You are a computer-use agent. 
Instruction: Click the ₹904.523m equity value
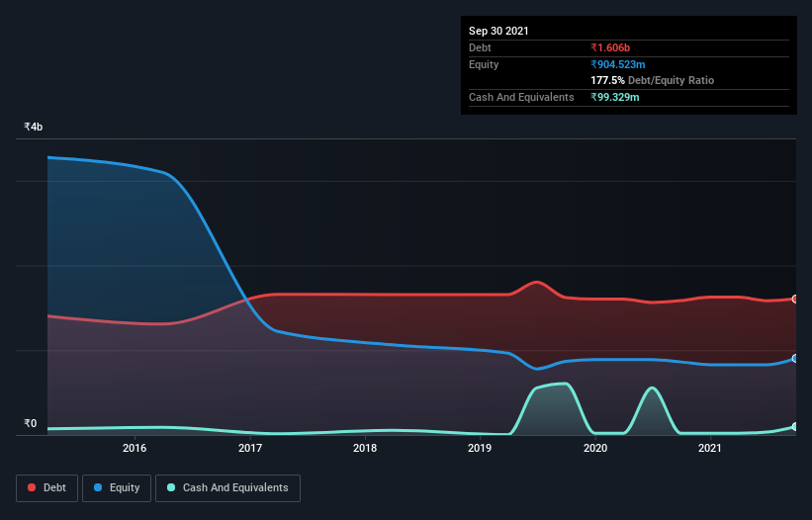(618, 64)
